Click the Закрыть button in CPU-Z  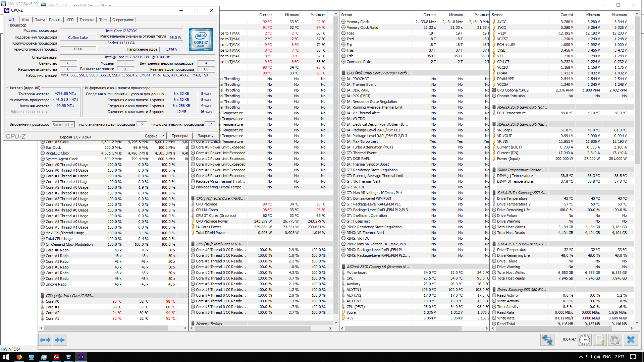[x=205, y=136]
